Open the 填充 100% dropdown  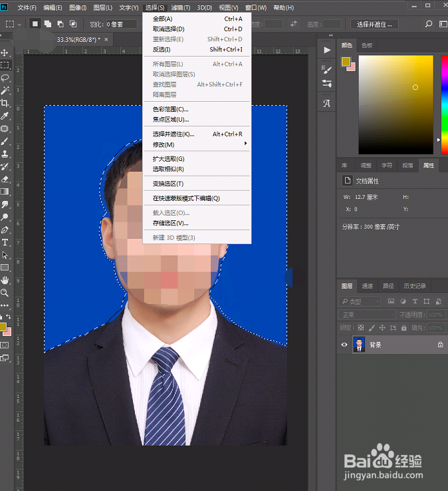435,328
